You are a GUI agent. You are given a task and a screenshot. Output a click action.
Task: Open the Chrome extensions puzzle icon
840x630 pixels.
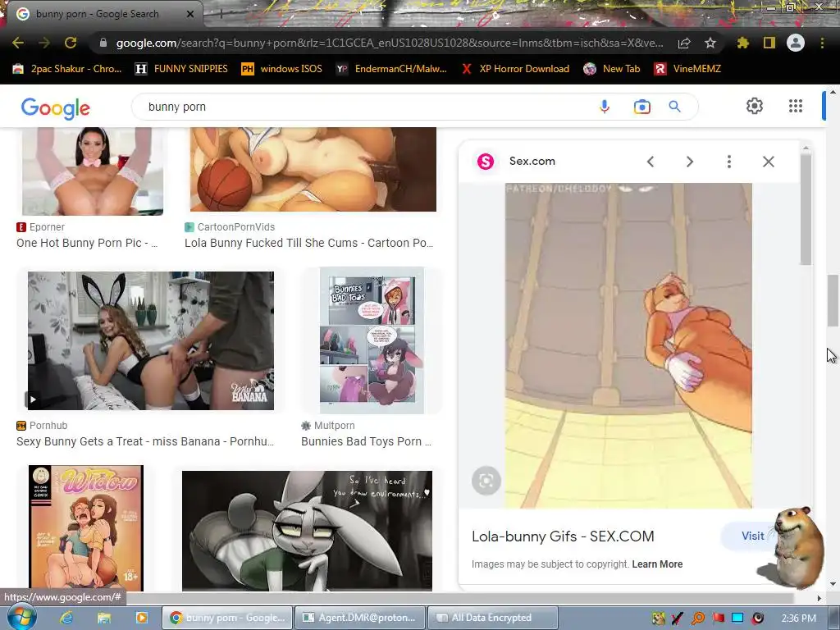point(742,43)
